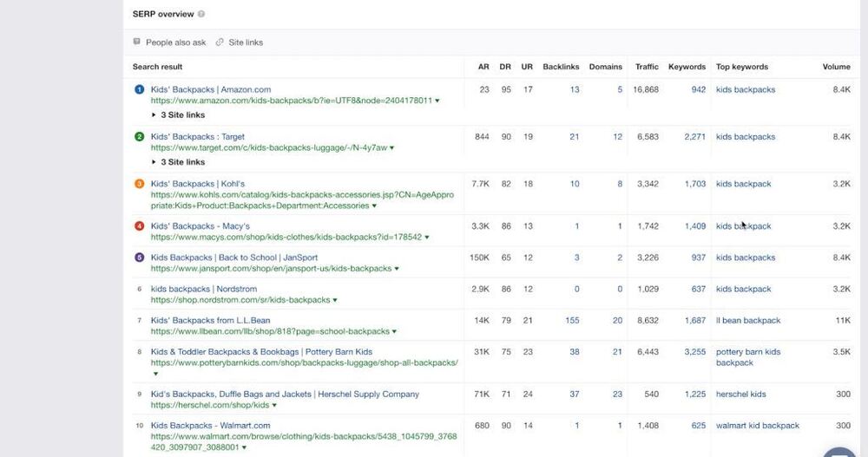Open Kids' Backpacks from L.L.Bean title
The height and width of the screenshot is (457, 868).
210,320
